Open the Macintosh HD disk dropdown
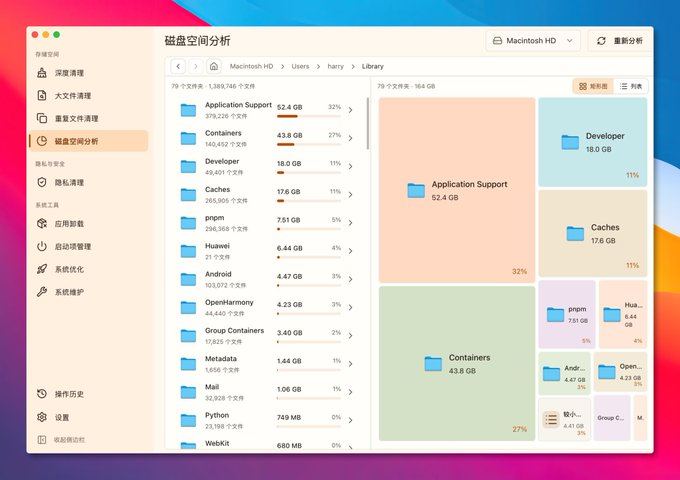Image resolution: width=680 pixels, height=480 pixels. 533,41
